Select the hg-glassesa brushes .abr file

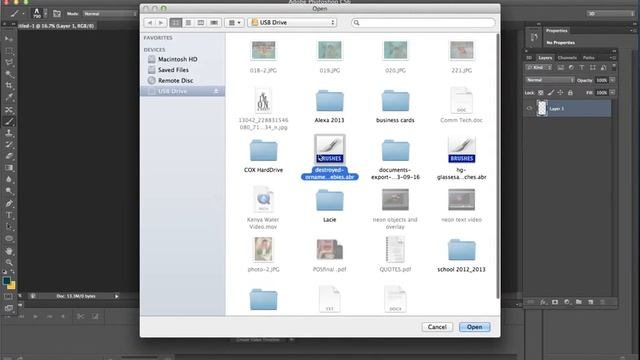coord(461,158)
